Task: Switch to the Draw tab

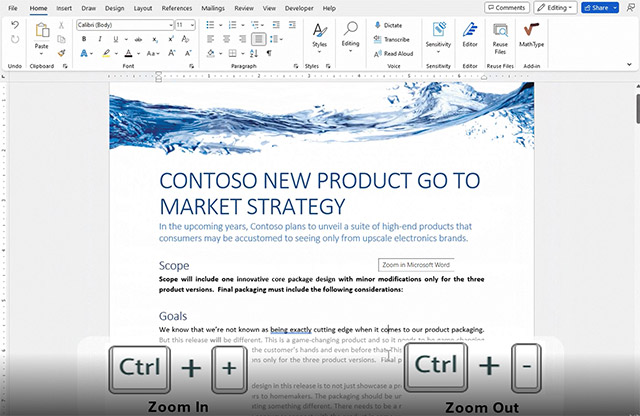Action: (88, 8)
